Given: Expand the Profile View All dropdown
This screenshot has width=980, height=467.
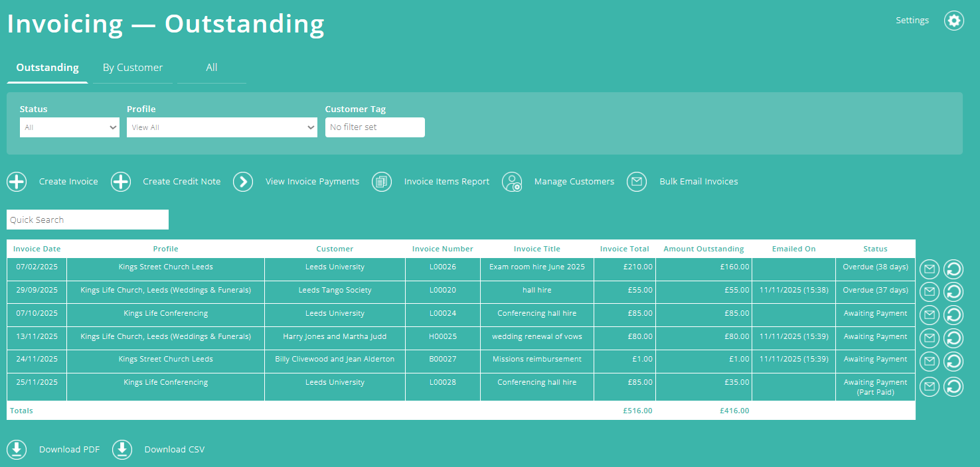Looking at the screenshot, I should pyautogui.click(x=222, y=127).
